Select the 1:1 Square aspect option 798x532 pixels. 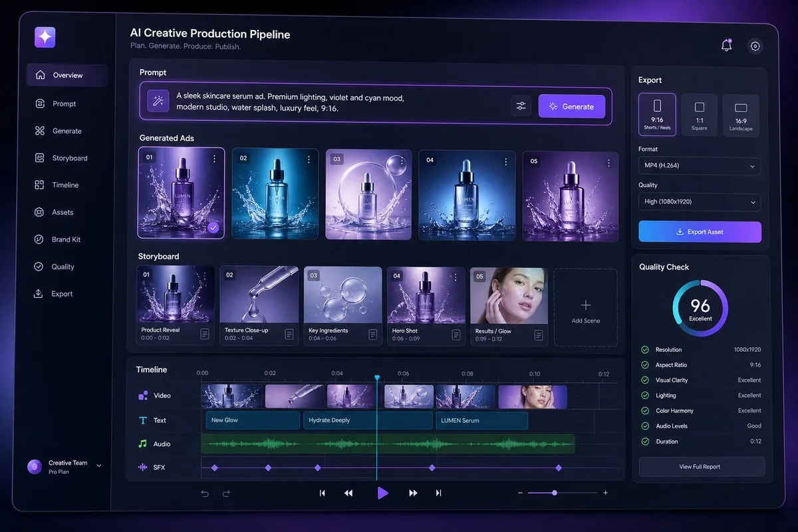(x=699, y=114)
